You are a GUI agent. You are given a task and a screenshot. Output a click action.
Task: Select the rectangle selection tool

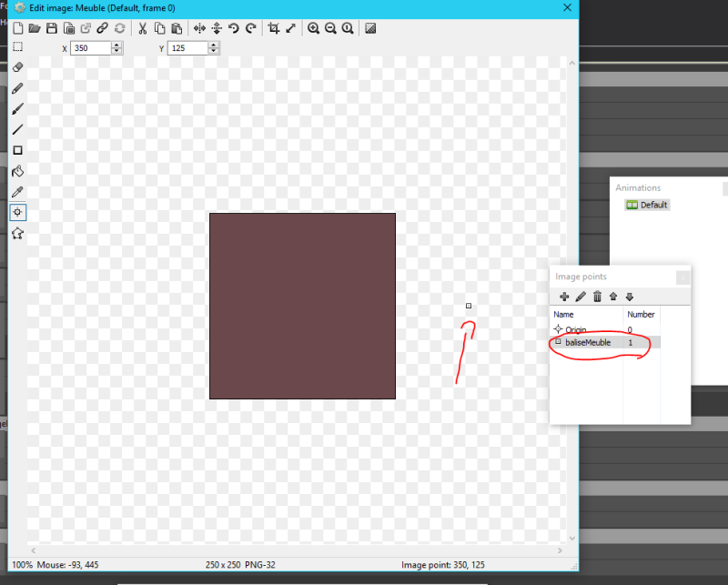(x=17, y=46)
